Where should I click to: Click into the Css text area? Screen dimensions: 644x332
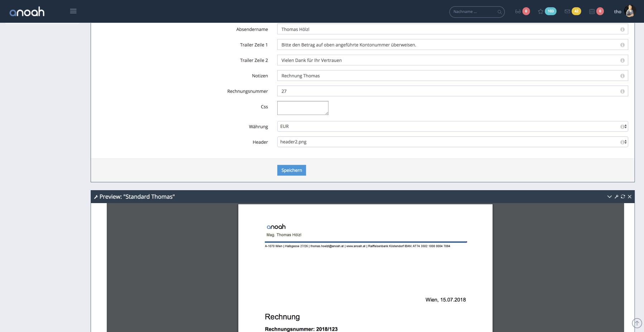coord(302,108)
